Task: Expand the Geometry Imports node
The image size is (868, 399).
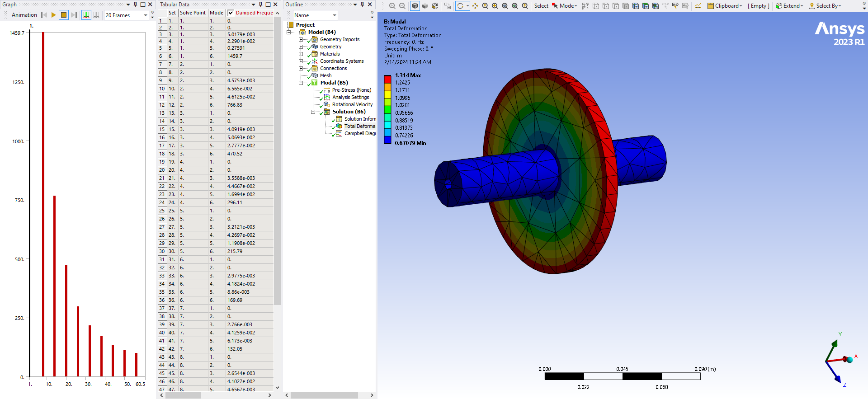Action: [301, 39]
